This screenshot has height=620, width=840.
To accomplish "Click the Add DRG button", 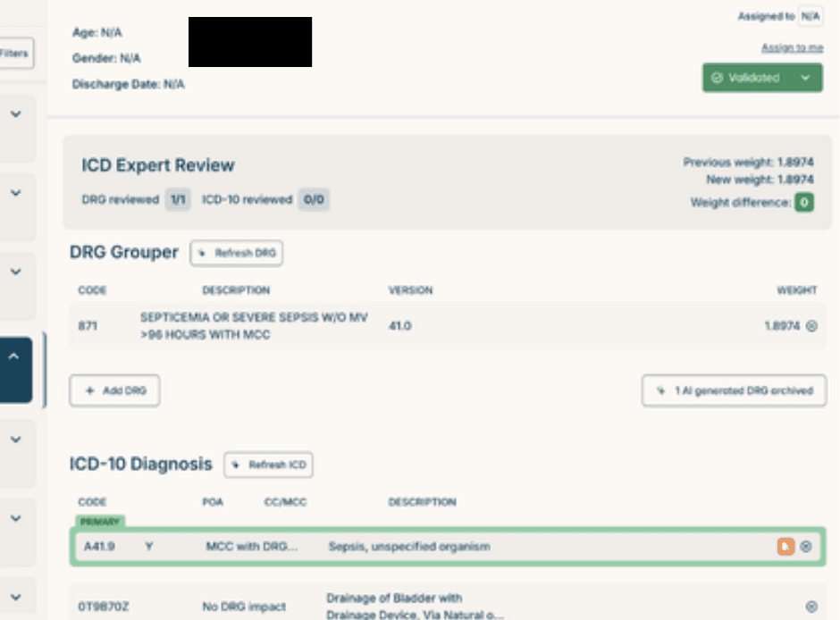I will [115, 390].
